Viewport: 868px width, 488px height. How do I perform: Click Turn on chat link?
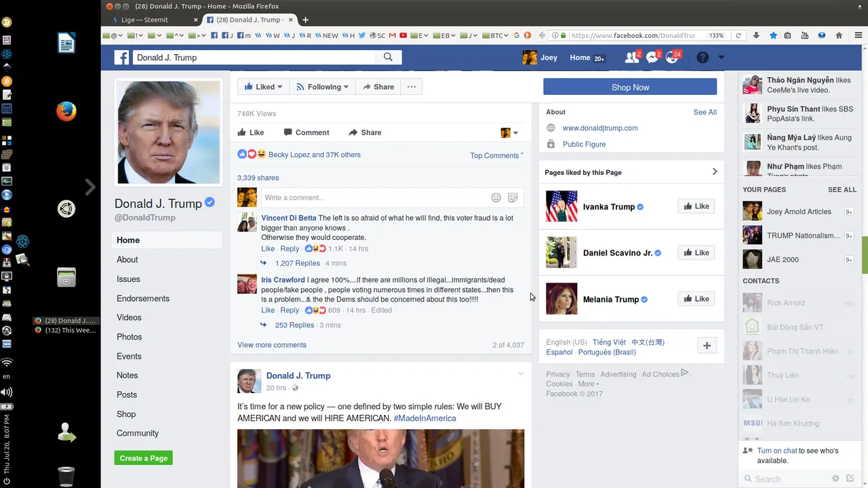(x=777, y=451)
